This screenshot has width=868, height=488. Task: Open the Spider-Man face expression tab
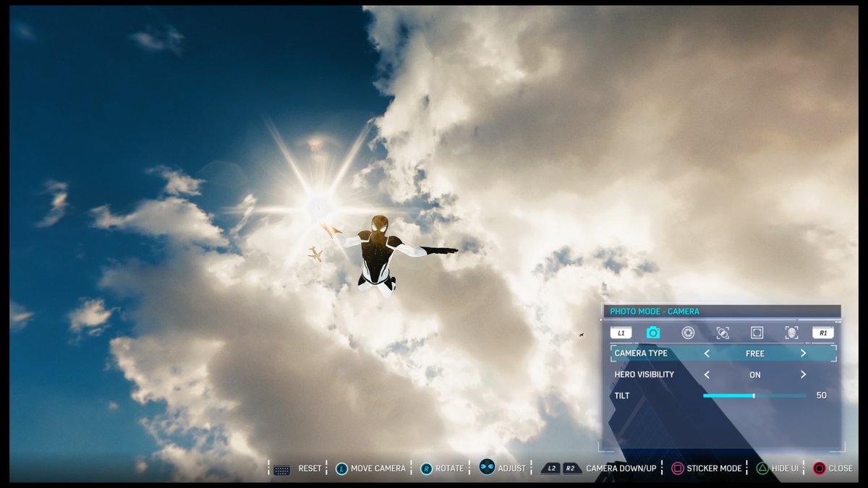point(791,333)
